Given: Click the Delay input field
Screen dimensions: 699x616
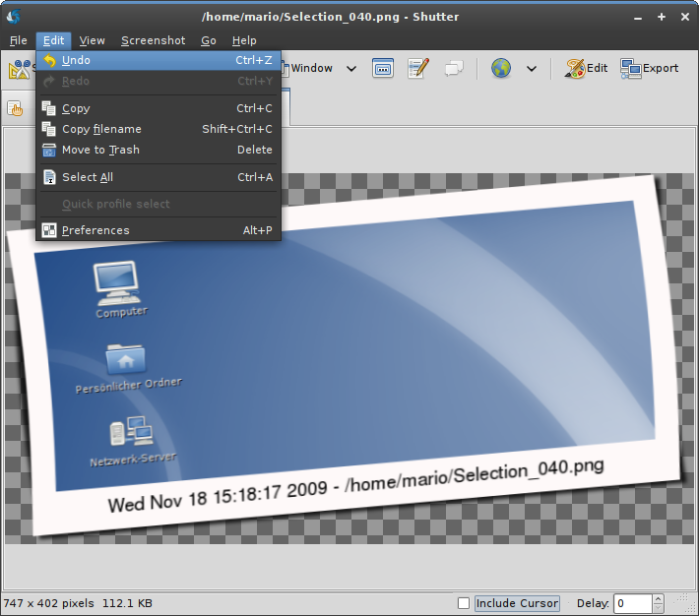Looking at the screenshot, I should click(632, 603).
